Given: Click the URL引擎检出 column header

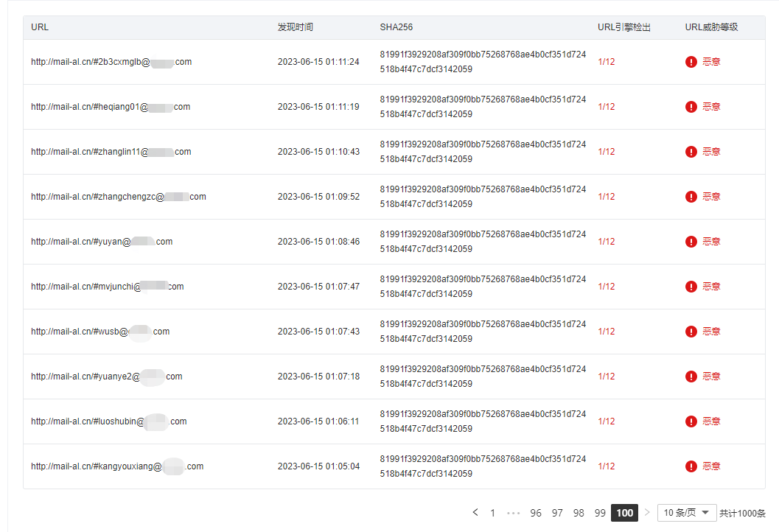Looking at the screenshot, I should point(624,27).
